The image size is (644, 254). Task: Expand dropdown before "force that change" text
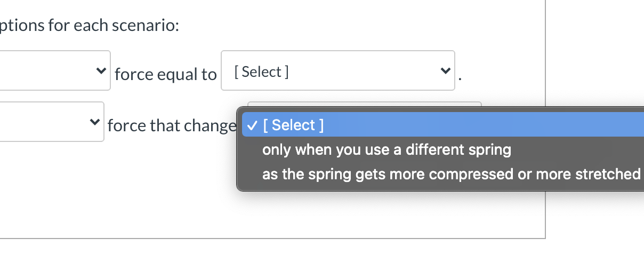(x=51, y=122)
